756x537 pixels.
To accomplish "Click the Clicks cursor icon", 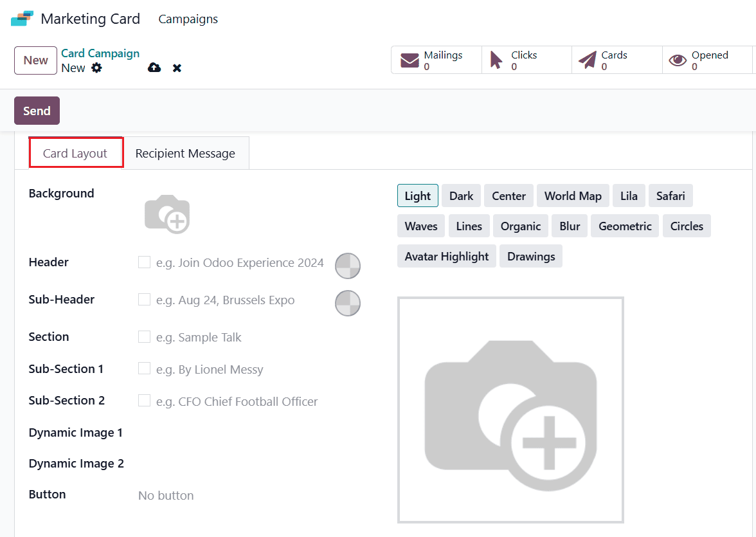I will [x=496, y=60].
